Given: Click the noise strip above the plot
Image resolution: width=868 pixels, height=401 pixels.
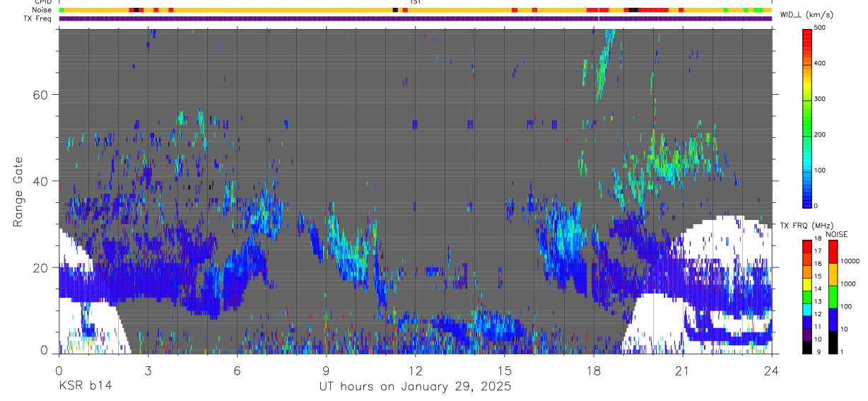Looking at the screenshot, I should [x=415, y=11].
